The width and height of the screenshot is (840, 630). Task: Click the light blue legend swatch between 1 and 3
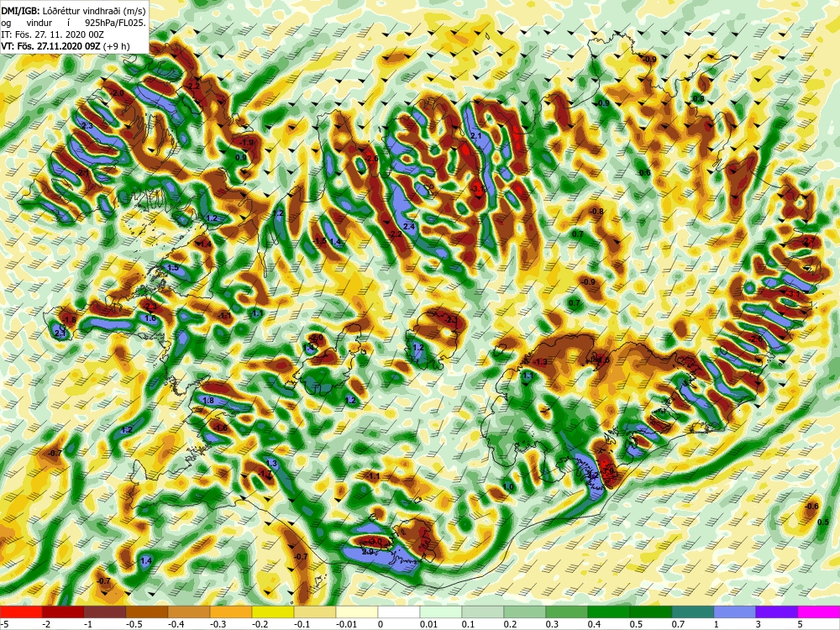click(x=735, y=612)
